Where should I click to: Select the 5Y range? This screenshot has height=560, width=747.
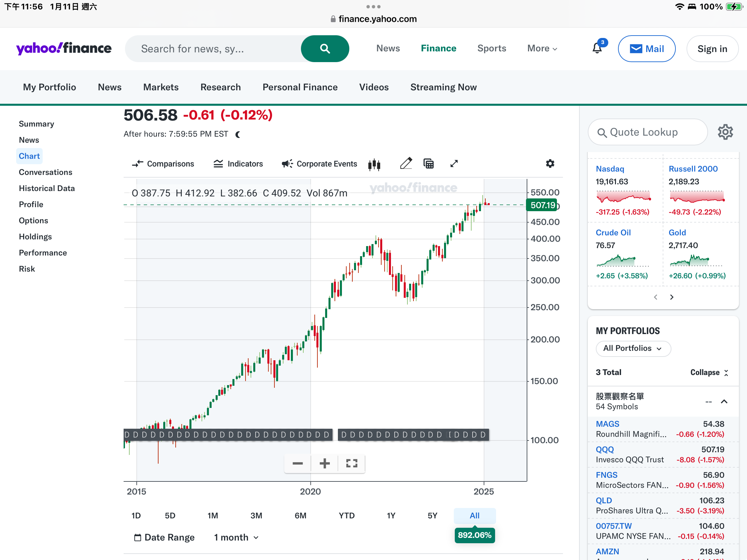click(432, 515)
